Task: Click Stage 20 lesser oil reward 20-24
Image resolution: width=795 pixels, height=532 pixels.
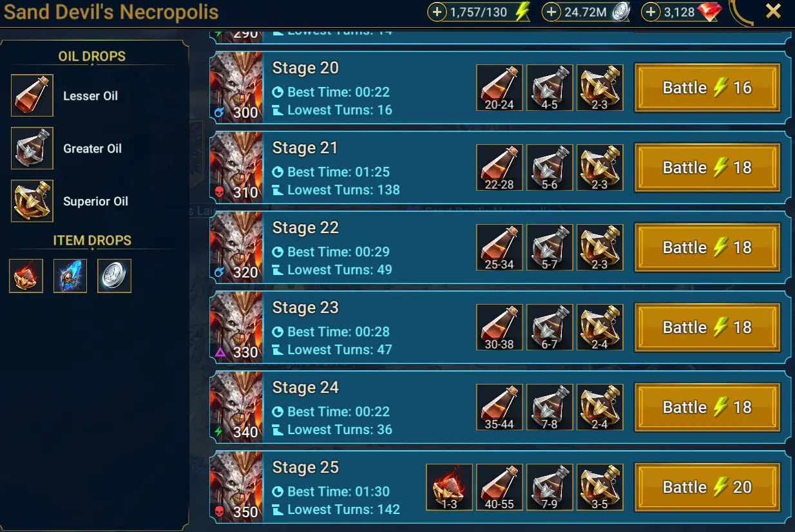Action: pyautogui.click(x=499, y=88)
